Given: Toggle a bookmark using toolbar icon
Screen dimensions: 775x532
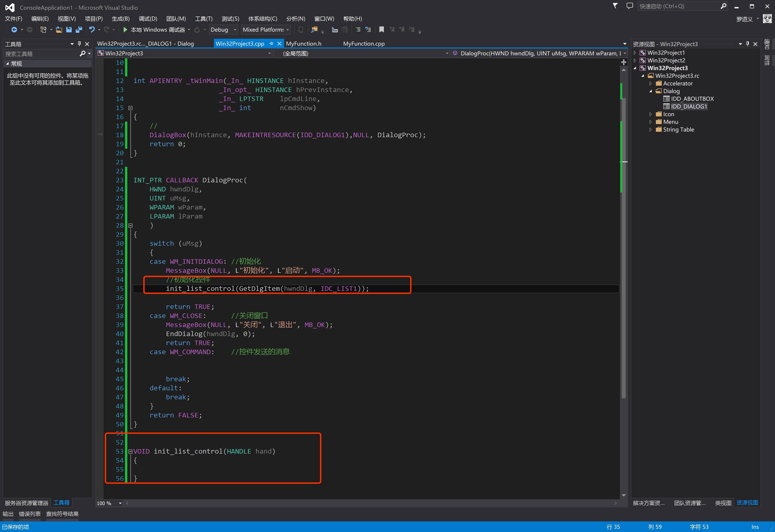Looking at the screenshot, I should [381, 30].
